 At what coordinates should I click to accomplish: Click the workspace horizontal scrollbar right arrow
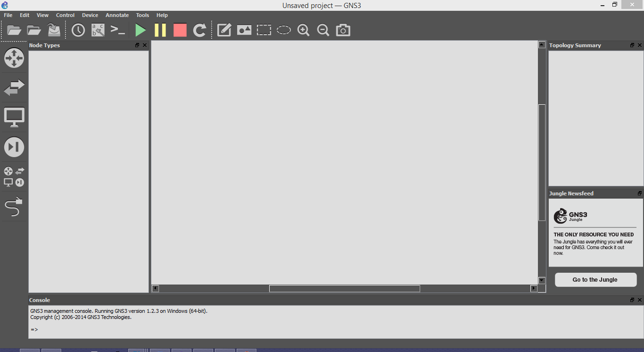click(x=534, y=288)
